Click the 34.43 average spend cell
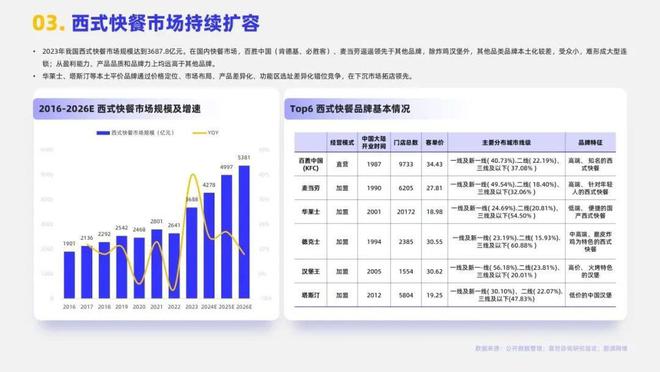 click(434, 165)
